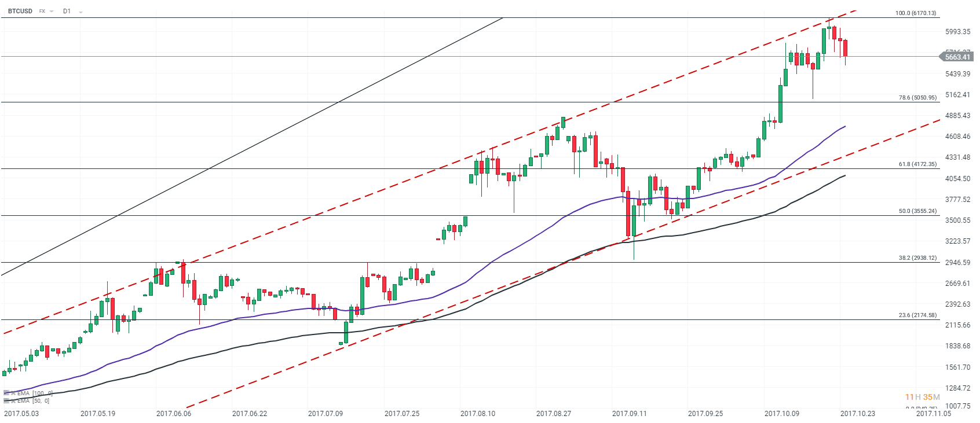The width and height of the screenshot is (980, 423).
Task: Click the 2017.07.25 date on time axis
Action: (402, 414)
